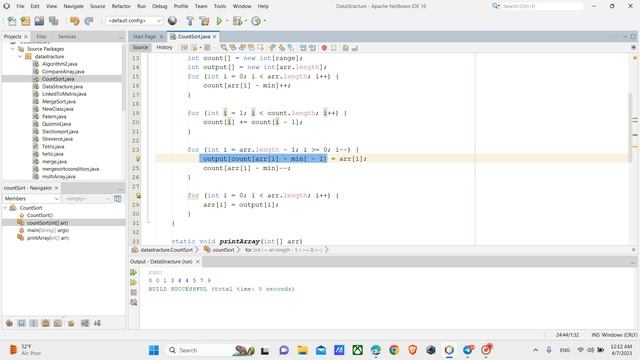Viewport: 640px width, 360px height.
Task: Open Xbox app from taskbar
Action: [x=358, y=350]
